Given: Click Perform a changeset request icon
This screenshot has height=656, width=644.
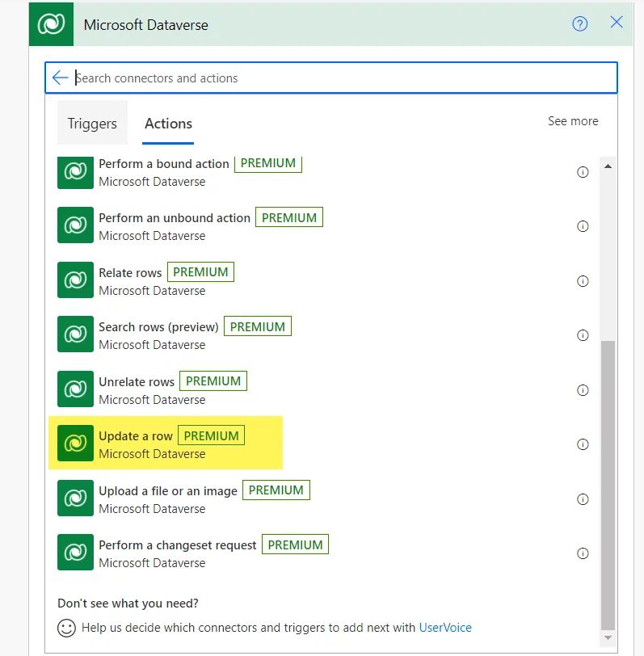Looking at the screenshot, I should tap(75, 552).
